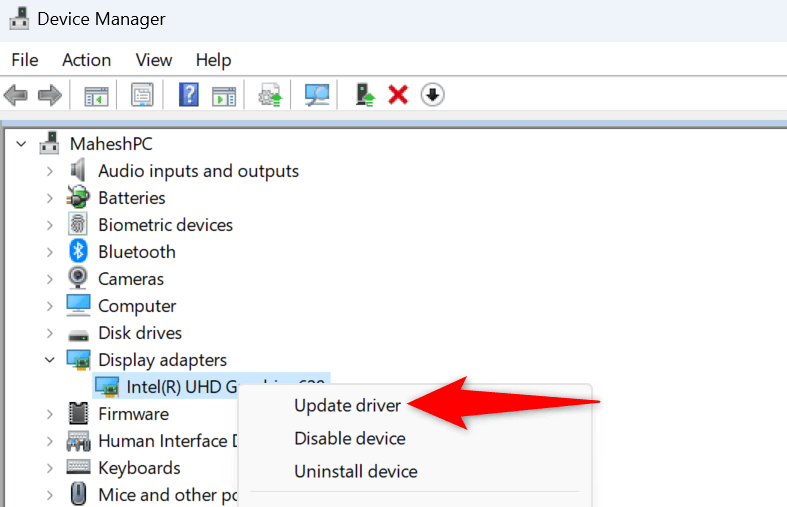Click the blue Help question mark icon
This screenshot has width=787, height=507.
tap(189, 94)
